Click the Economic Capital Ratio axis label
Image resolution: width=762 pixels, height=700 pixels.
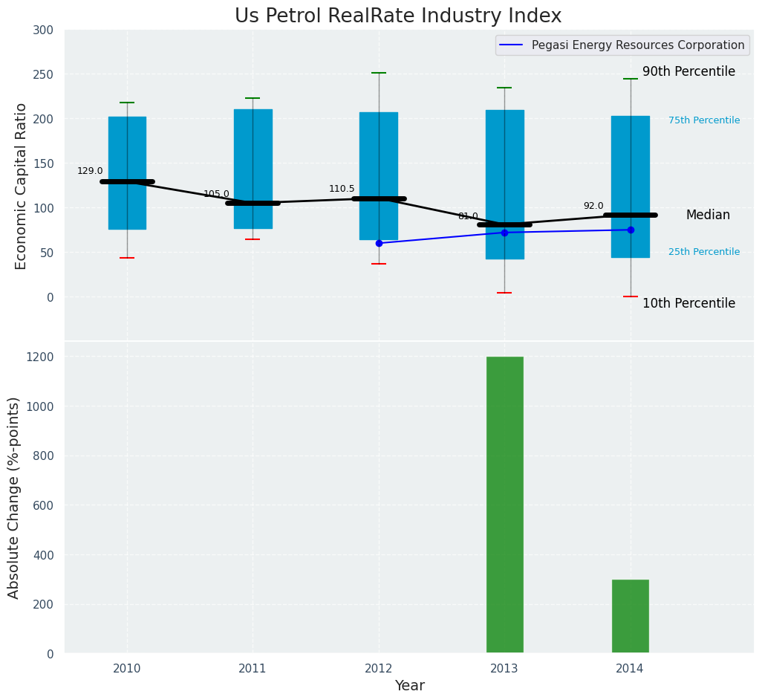tap(22, 186)
